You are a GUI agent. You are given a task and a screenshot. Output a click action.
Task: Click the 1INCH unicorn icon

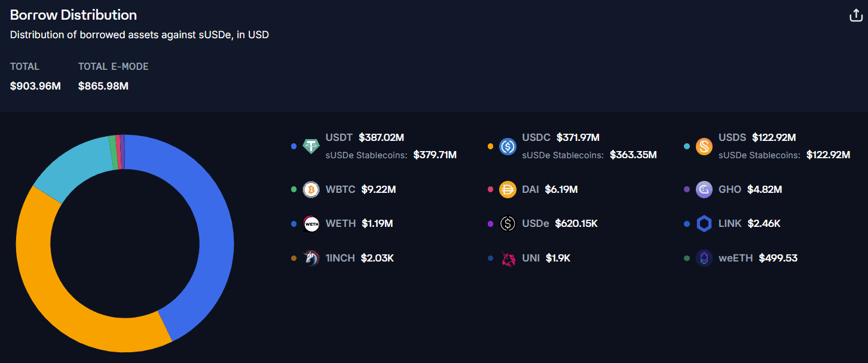click(x=311, y=259)
